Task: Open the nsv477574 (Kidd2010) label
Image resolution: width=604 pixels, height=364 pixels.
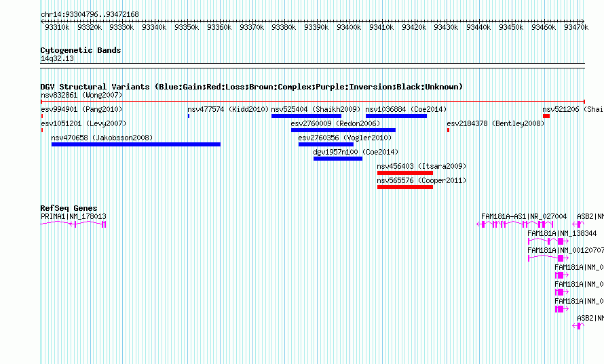Action: [x=228, y=109]
